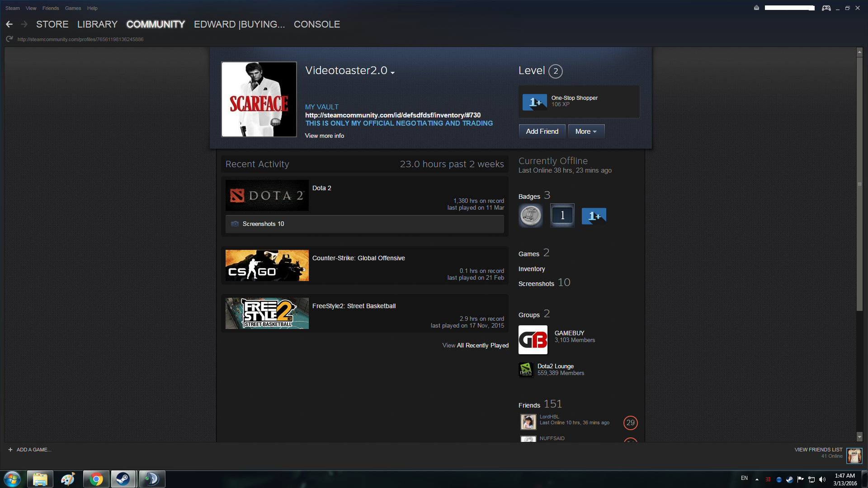
Task: Open the More dropdown menu
Action: [586, 131]
